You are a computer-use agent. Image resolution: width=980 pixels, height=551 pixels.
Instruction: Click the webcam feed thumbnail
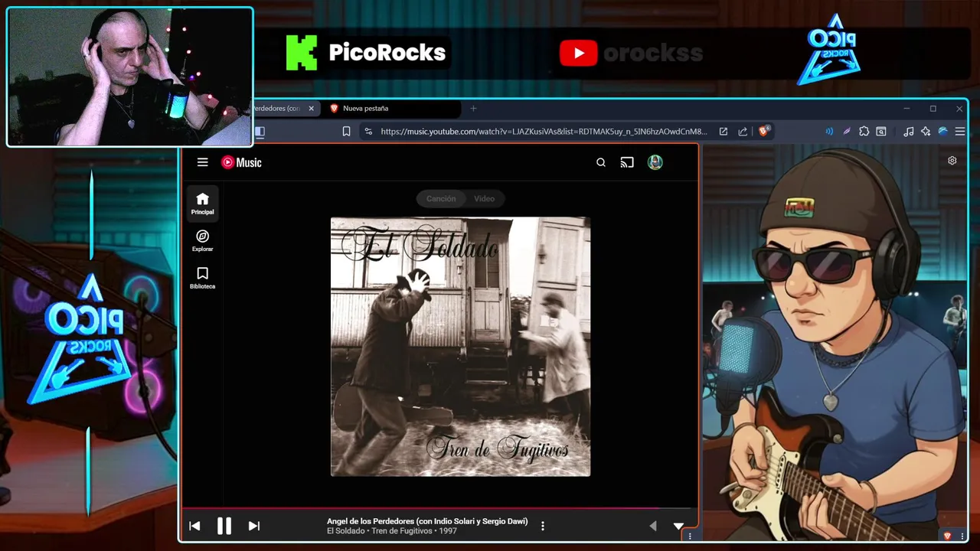129,77
